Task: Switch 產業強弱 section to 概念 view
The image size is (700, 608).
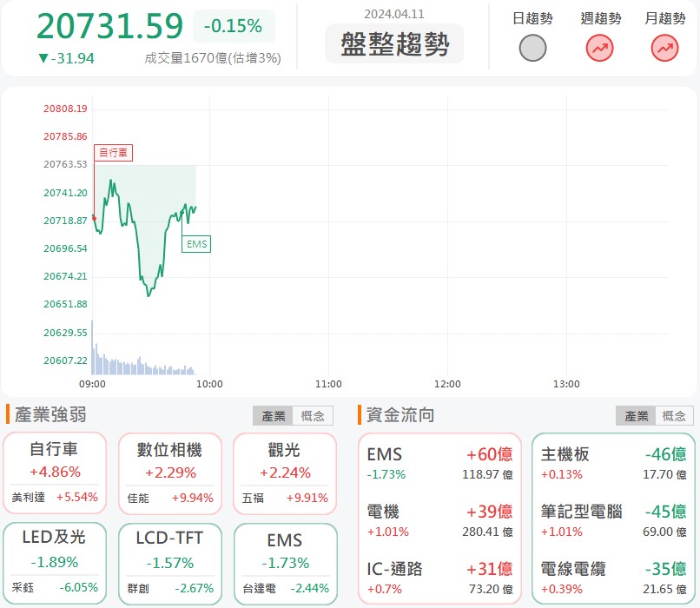Action: point(313,415)
